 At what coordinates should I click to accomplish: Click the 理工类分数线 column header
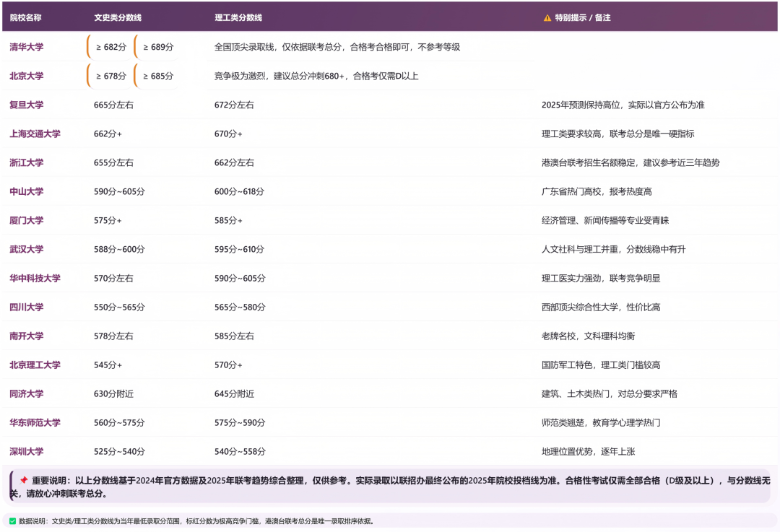(238, 17)
